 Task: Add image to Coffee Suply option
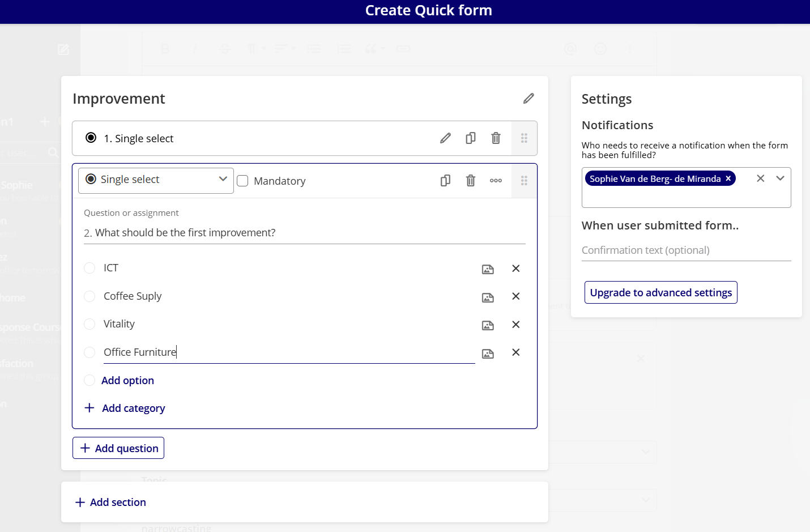pos(488,297)
